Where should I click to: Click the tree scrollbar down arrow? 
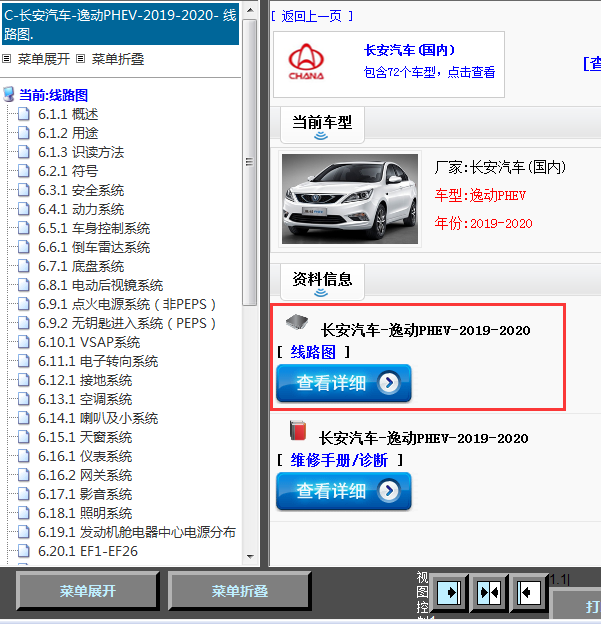[250, 556]
